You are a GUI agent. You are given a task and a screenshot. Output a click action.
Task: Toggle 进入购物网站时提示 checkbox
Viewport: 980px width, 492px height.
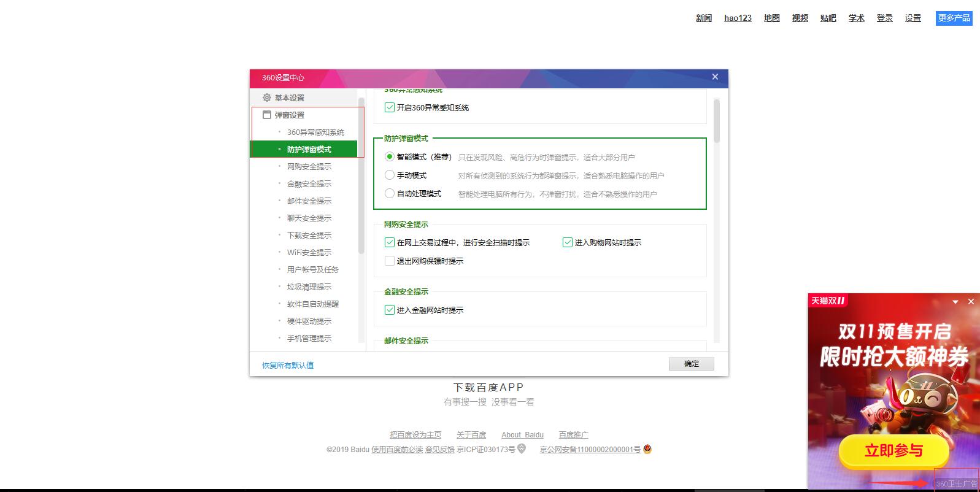(x=567, y=242)
